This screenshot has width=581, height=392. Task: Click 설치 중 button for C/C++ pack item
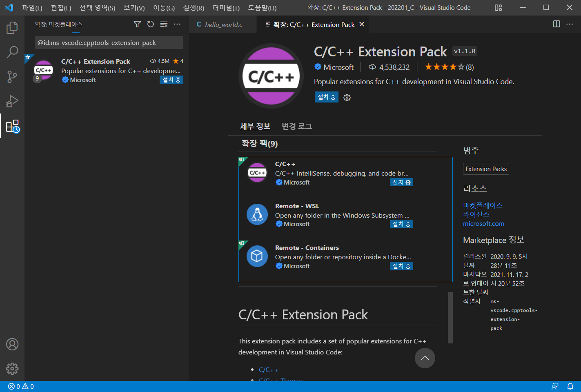(x=401, y=182)
